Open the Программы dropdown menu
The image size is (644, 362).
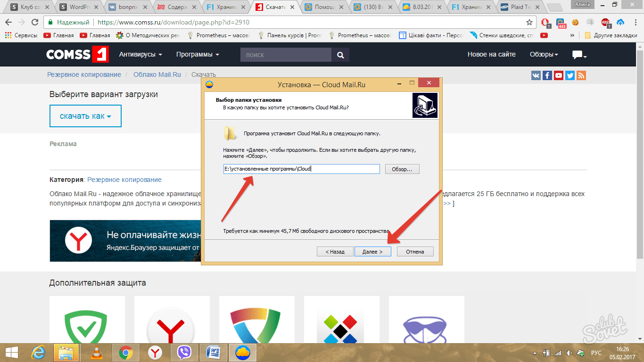tap(198, 55)
